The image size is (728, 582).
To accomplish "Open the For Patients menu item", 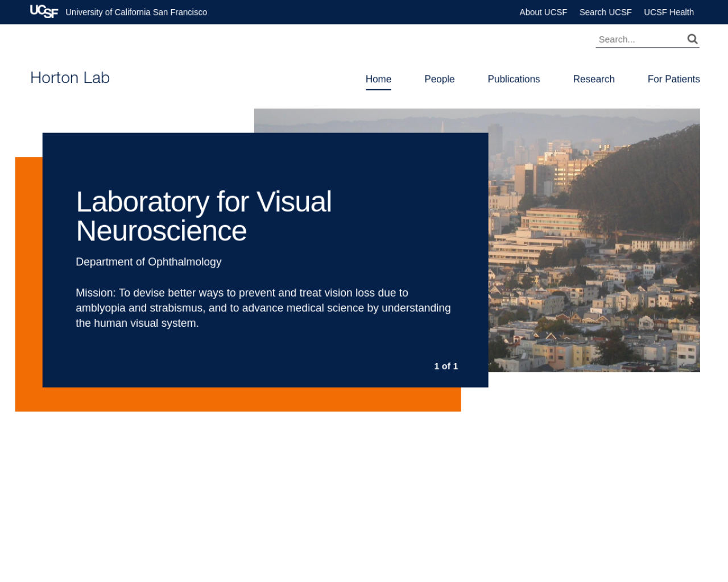I will pyautogui.click(x=673, y=79).
